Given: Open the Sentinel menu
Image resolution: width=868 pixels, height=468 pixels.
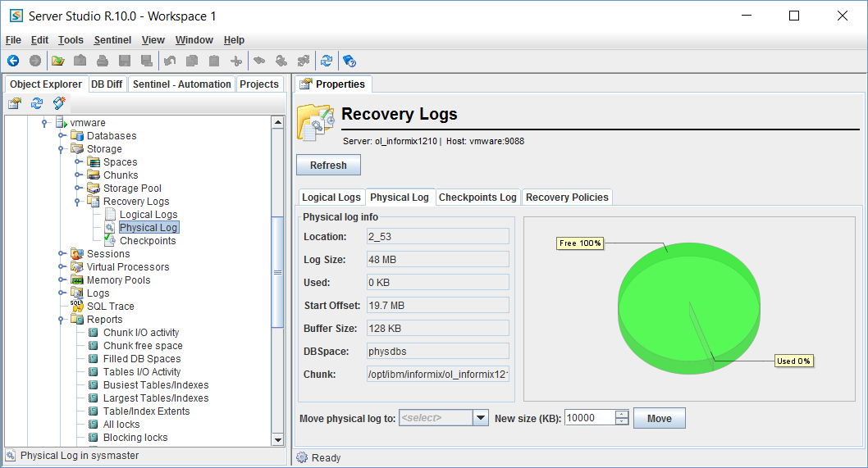Looking at the screenshot, I should pyautogui.click(x=112, y=40).
